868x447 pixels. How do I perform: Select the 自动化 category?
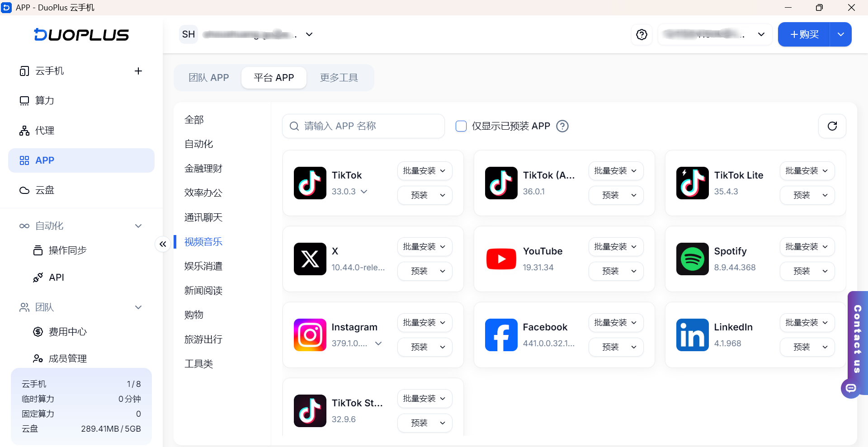[199, 144]
